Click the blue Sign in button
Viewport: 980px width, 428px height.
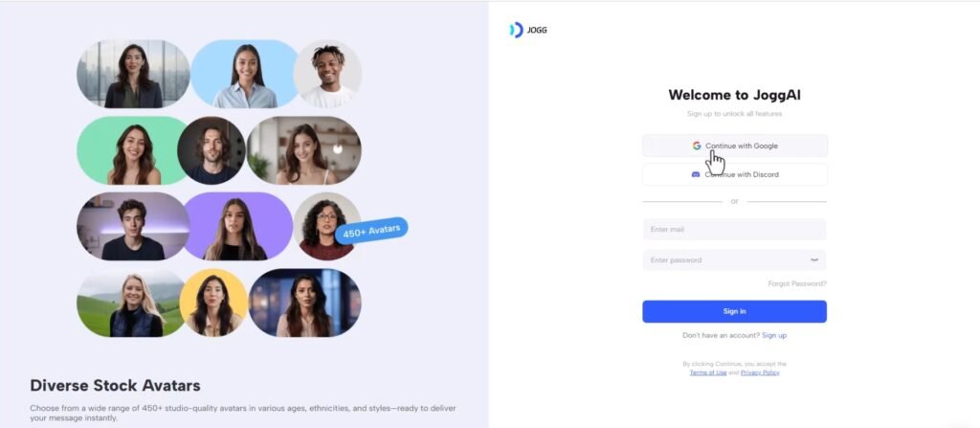point(734,311)
